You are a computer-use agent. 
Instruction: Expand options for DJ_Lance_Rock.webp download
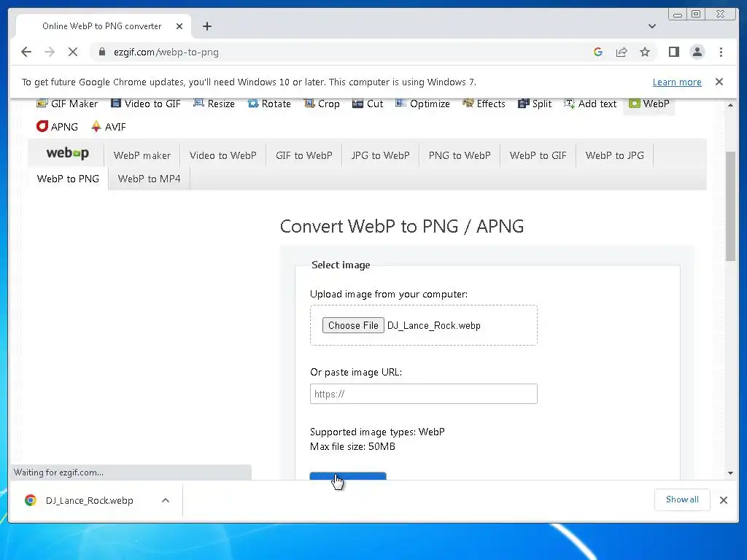[x=166, y=500]
